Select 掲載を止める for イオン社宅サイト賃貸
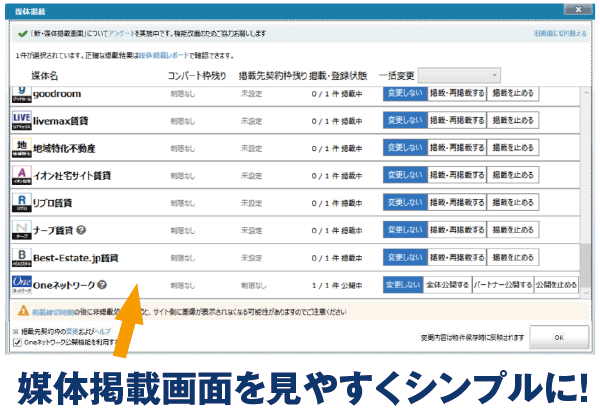Viewport: 600px width, 420px height. pyautogui.click(x=513, y=175)
